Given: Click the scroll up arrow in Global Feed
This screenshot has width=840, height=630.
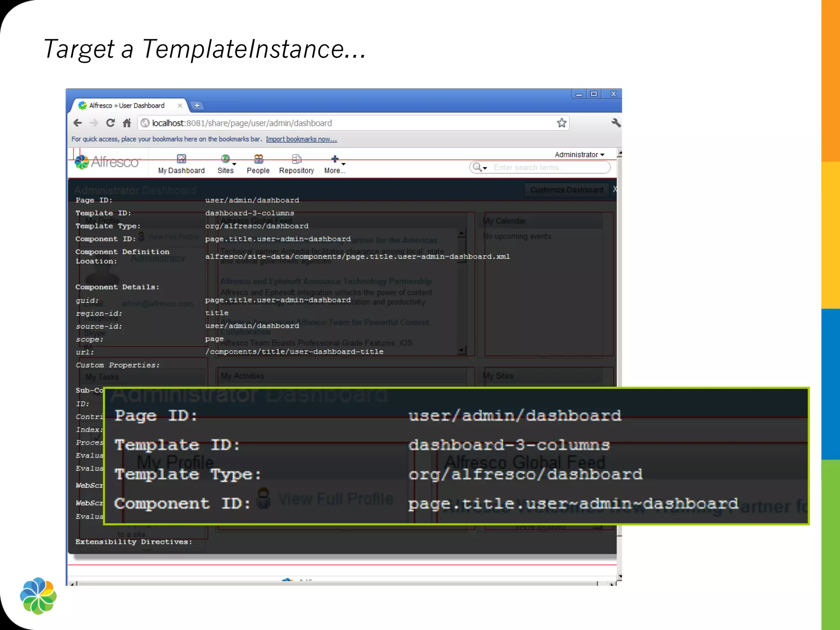Looking at the screenshot, I should (x=462, y=233).
